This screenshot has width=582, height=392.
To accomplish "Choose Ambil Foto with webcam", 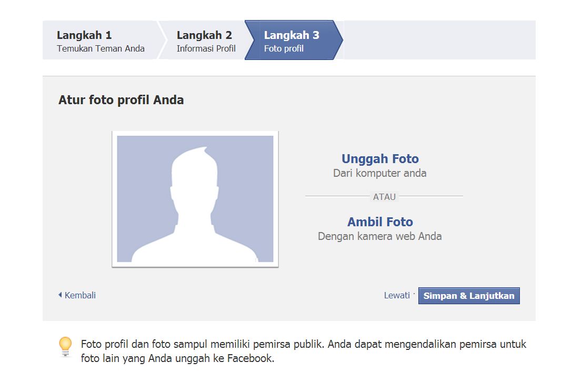I will coord(380,222).
